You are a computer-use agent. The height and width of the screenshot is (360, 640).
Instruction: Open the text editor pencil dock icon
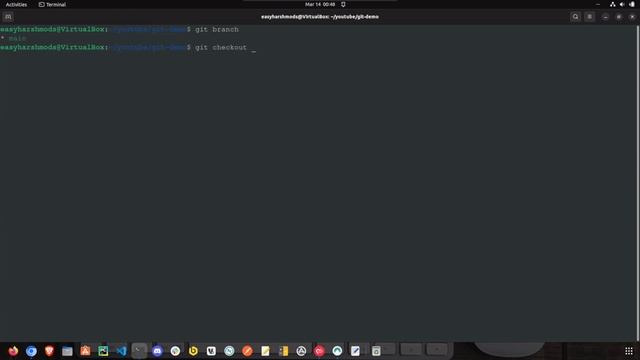coord(355,351)
